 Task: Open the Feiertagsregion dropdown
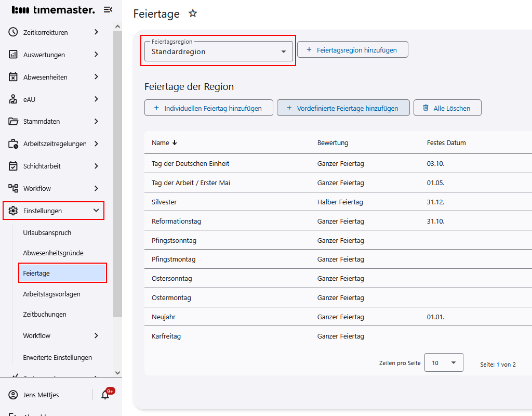[x=218, y=51]
